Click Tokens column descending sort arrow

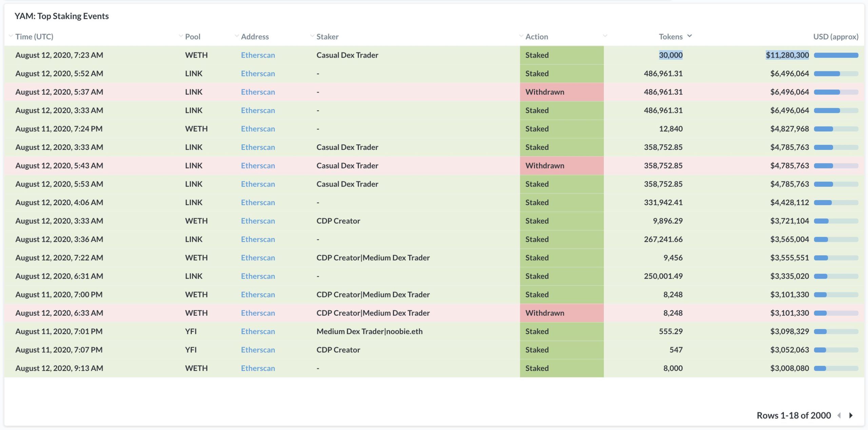[x=689, y=36]
